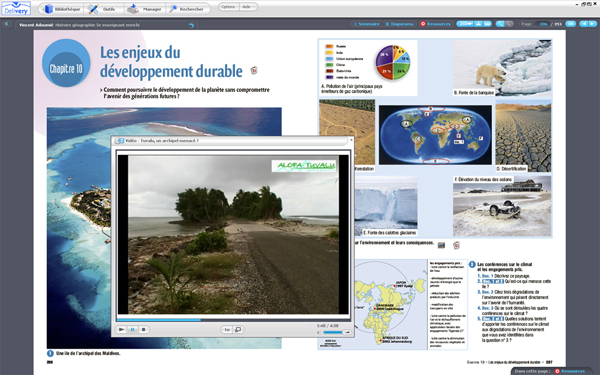Open the Manager section

tap(145, 9)
